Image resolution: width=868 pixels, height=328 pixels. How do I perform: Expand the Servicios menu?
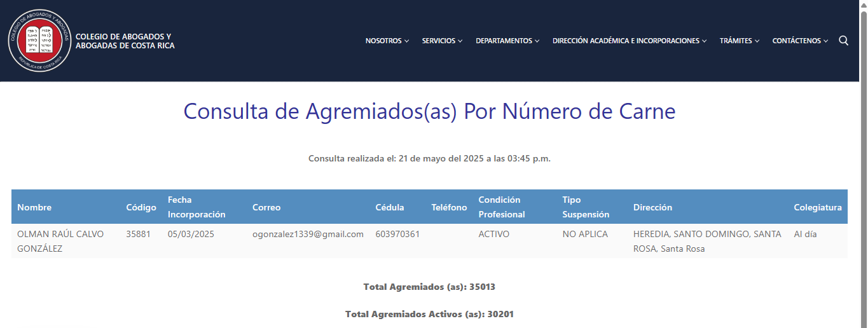[442, 41]
